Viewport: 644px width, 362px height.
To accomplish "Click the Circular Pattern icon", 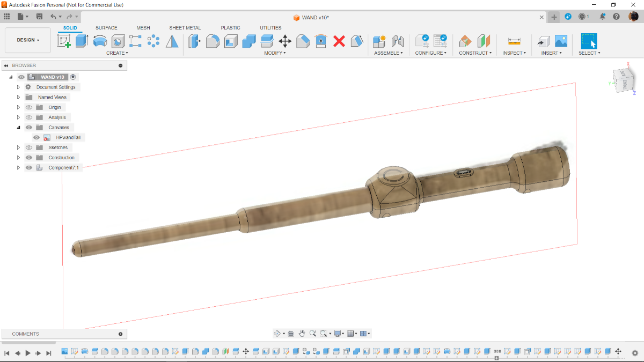I will (x=153, y=41).
